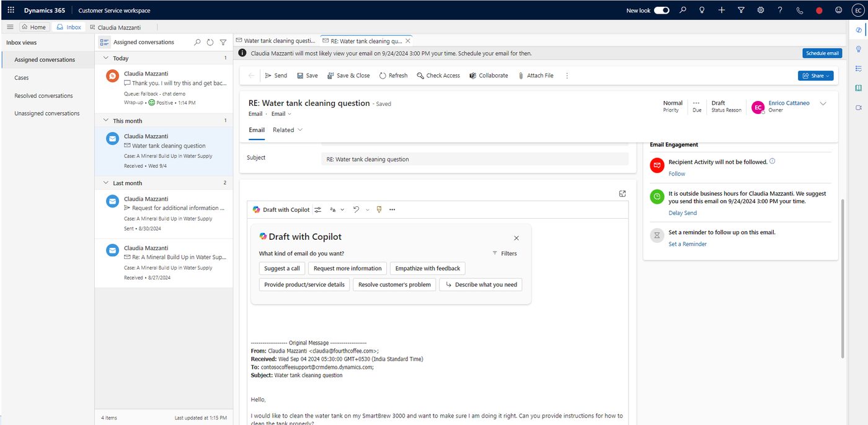Open advanced find funnel in top bar
The image size is (868, 425).
coord(741,10)
